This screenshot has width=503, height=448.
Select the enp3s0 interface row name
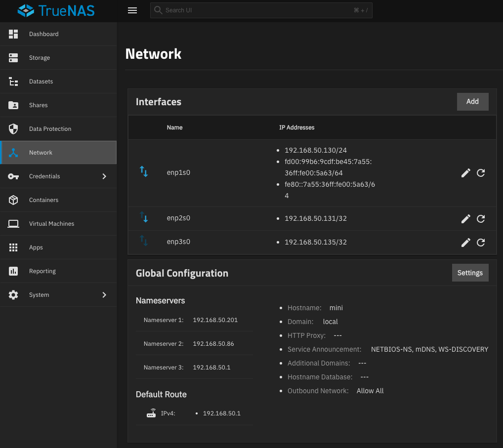(x=178, y=242)
